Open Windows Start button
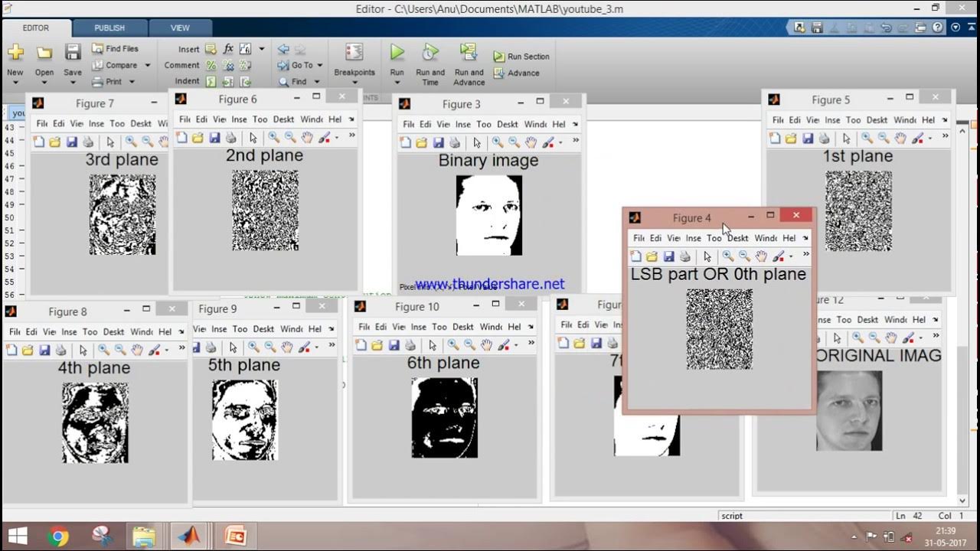Screen dimensions: 980x551 click(x=17, y=536)
